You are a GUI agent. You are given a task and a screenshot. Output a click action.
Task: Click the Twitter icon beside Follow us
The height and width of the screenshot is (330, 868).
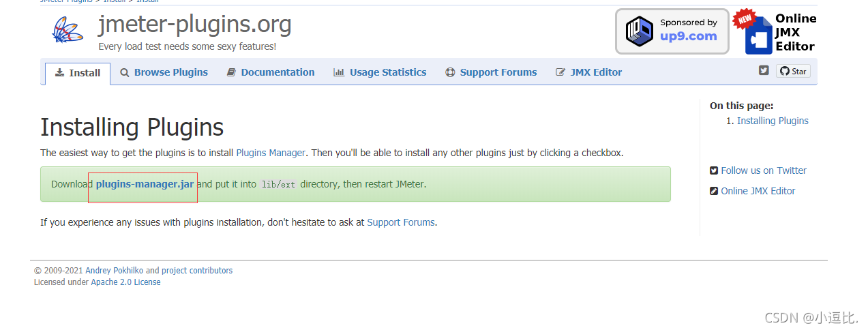point(714,170)
